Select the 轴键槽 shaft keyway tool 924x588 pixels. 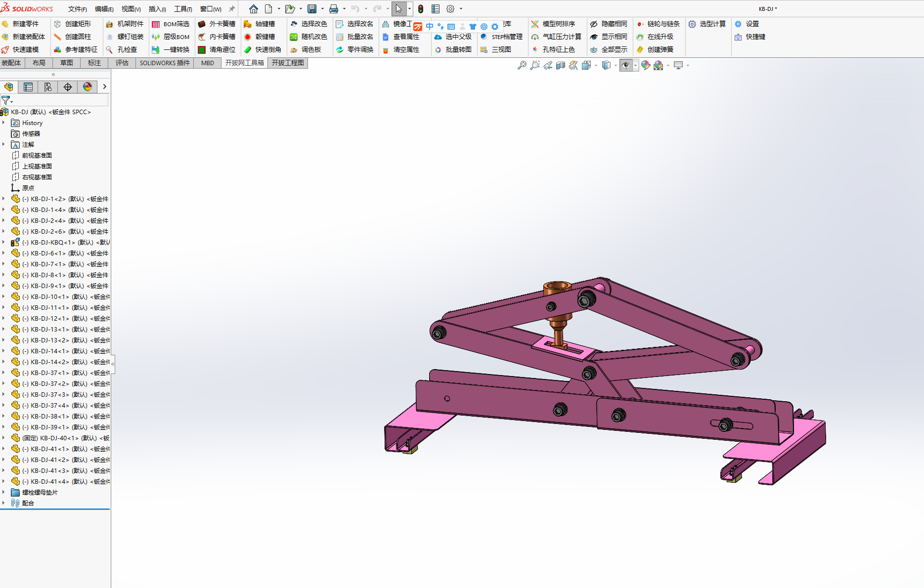coord(260,24)
